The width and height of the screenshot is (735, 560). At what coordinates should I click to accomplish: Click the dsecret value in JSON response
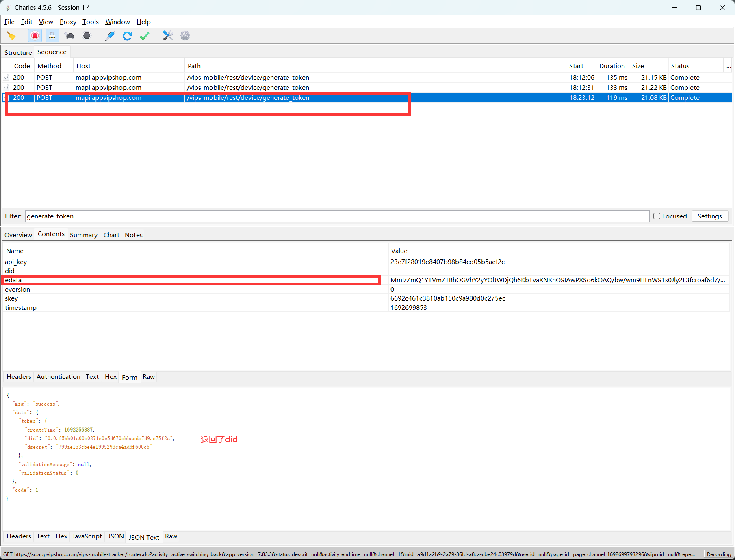104,447
